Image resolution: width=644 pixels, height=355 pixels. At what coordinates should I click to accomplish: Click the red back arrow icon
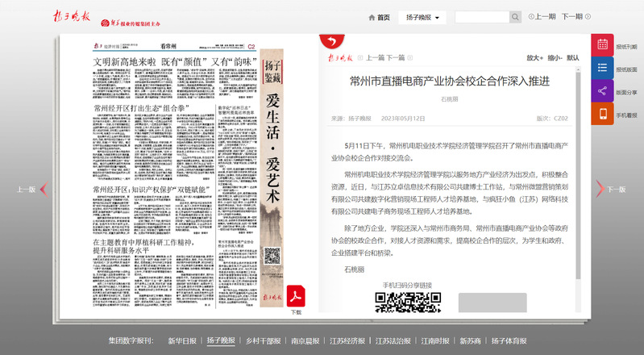328,42
